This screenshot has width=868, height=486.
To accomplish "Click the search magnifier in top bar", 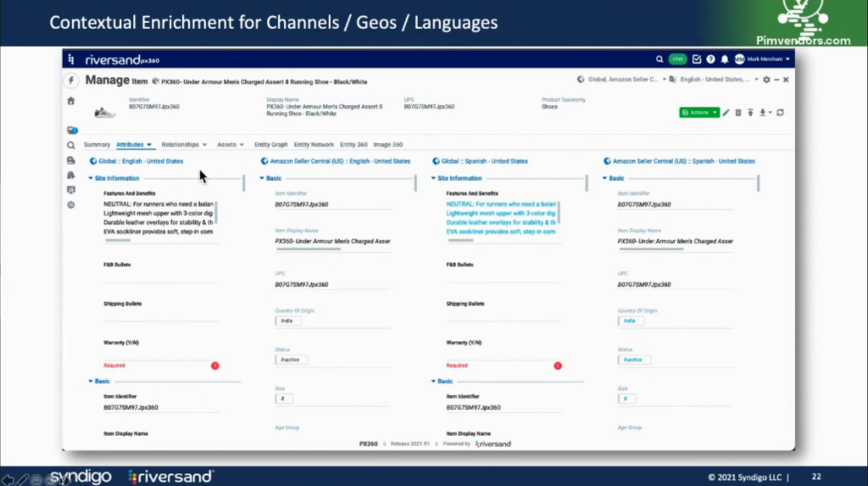I will (659, 59).
